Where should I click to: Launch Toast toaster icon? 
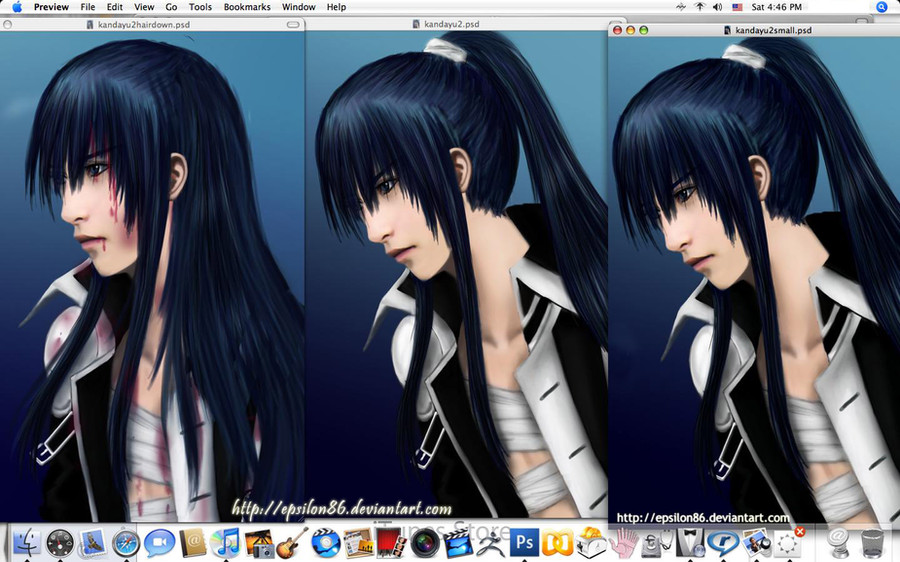click(591, 542)
